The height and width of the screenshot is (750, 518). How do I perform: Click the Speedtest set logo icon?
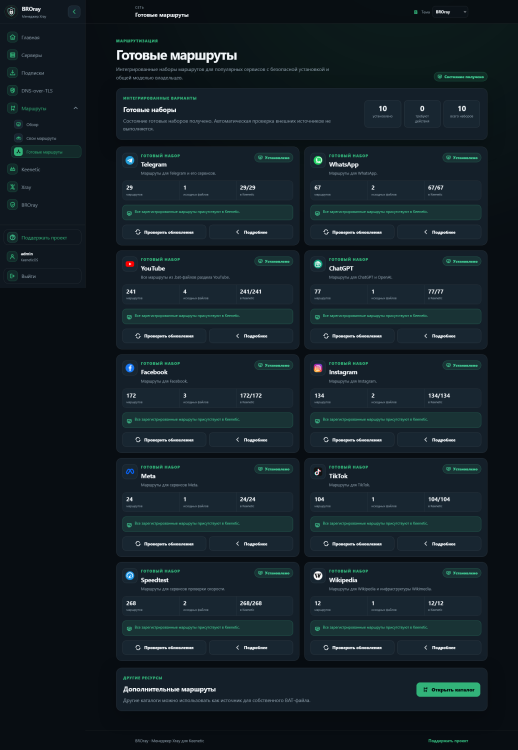(130, 576)
